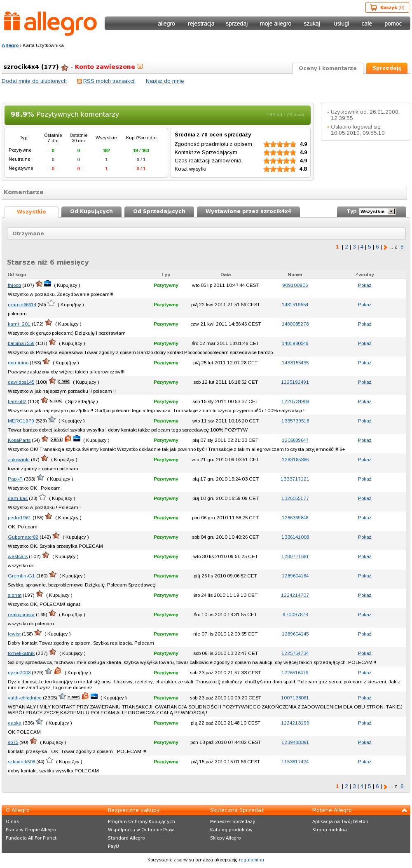
Task: Click the info icon beside Konto zawieszone
Action: click(x=140, y=66)
